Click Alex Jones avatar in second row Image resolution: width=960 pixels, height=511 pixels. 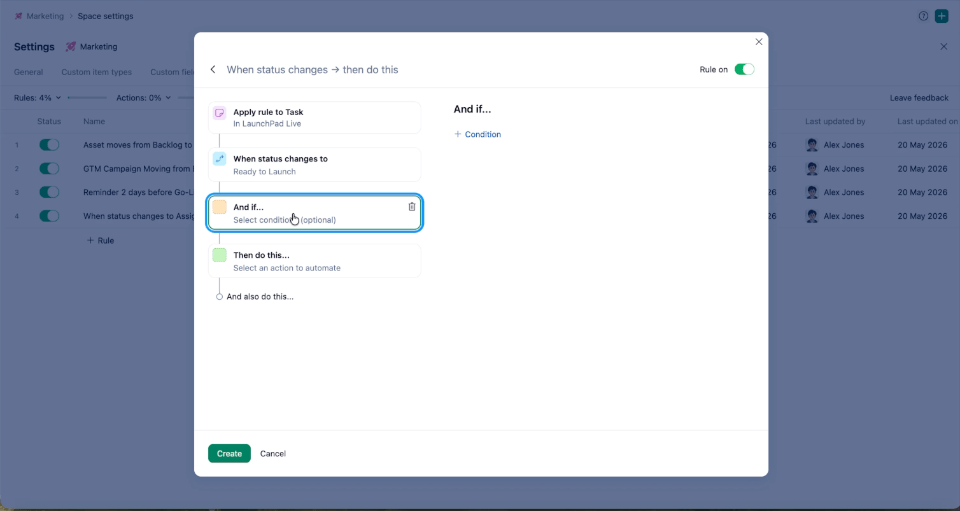coord(812,168)
